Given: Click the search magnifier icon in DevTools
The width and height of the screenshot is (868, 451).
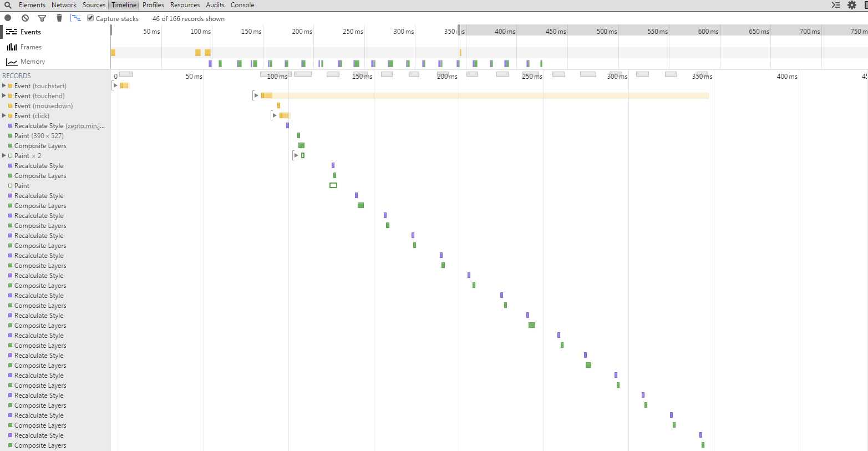Looking at the screenshot, I should click(x=8, y=5).
